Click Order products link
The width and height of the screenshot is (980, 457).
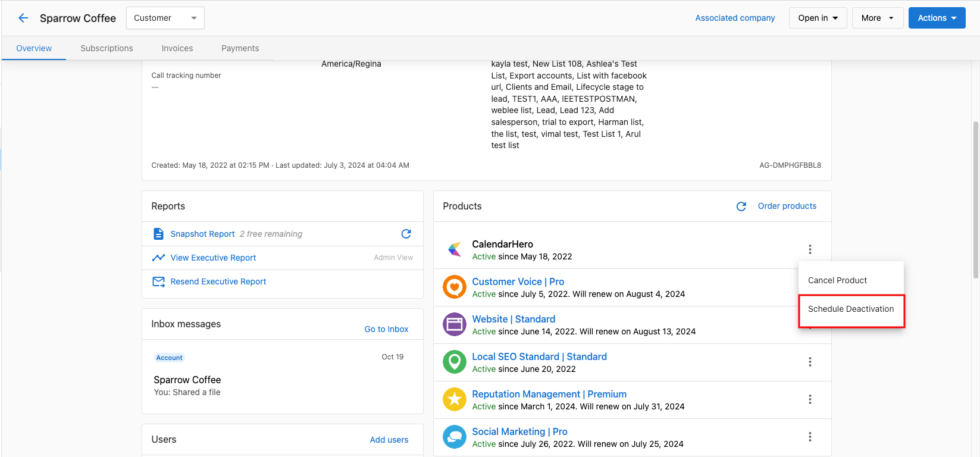tap(787, 206)
